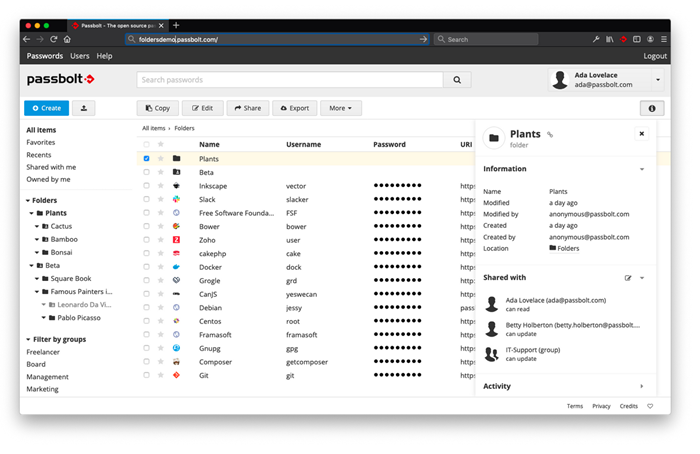Tick the Bower row checkbox

pos(146,226)
